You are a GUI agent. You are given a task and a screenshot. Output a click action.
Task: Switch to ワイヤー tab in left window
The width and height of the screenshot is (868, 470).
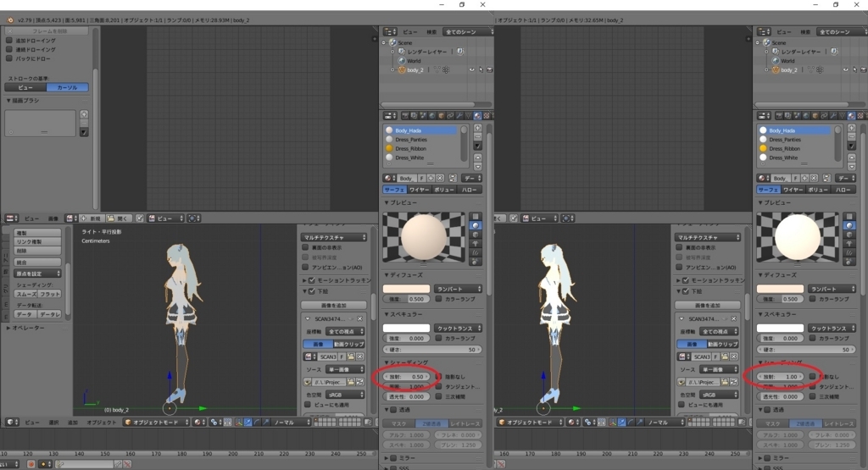pos(419,190)
